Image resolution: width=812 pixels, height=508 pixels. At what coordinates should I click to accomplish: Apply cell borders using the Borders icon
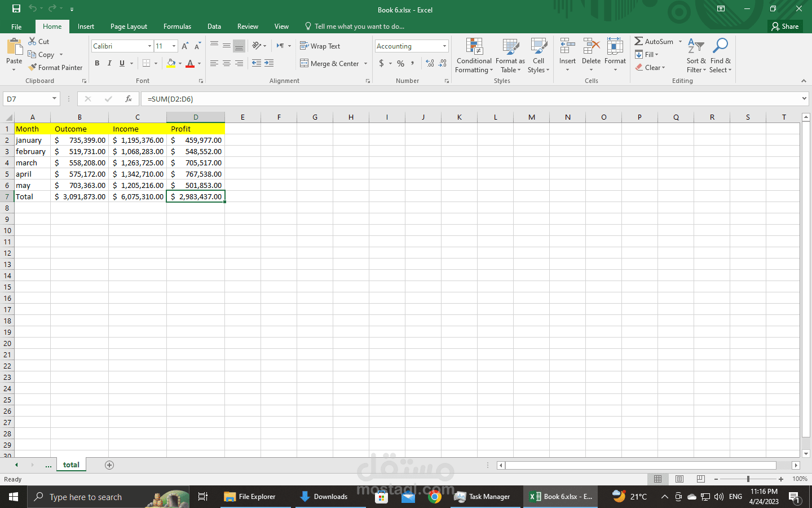[x=147, y=63]
